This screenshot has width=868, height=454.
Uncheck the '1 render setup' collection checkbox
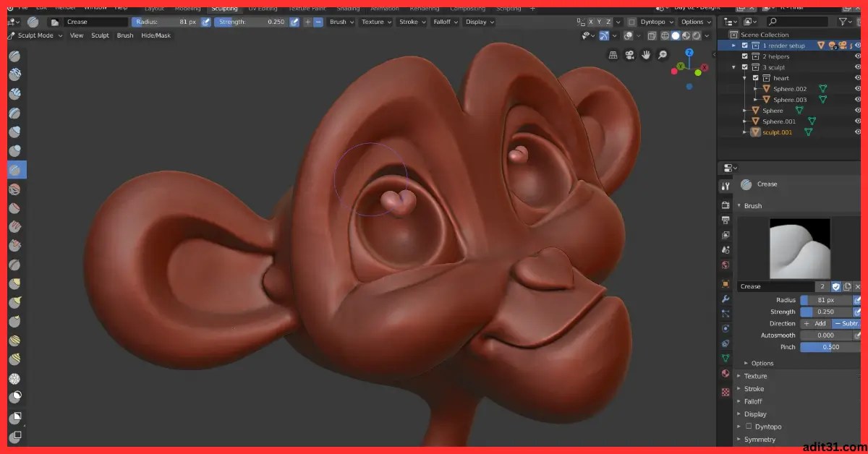(745, 46)
